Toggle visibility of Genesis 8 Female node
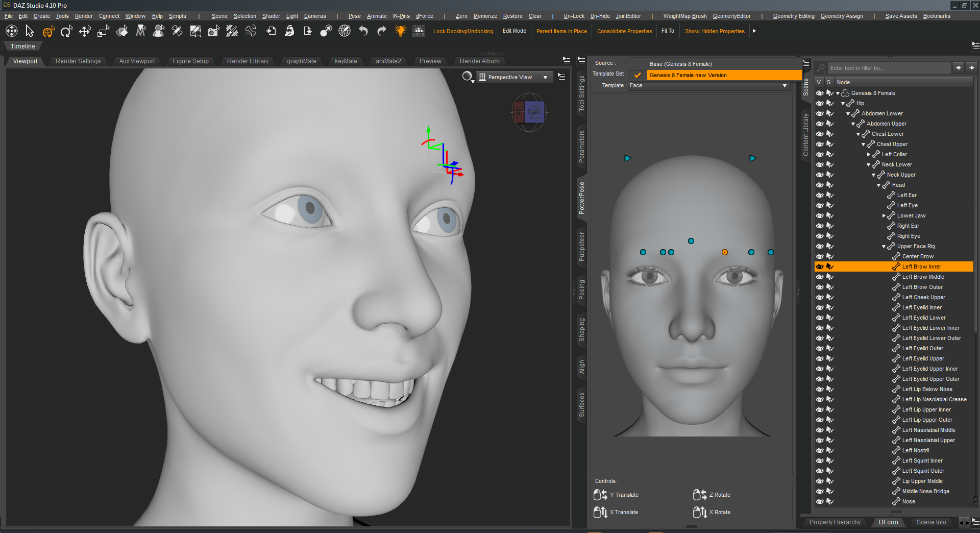 [x=820, y=93]
